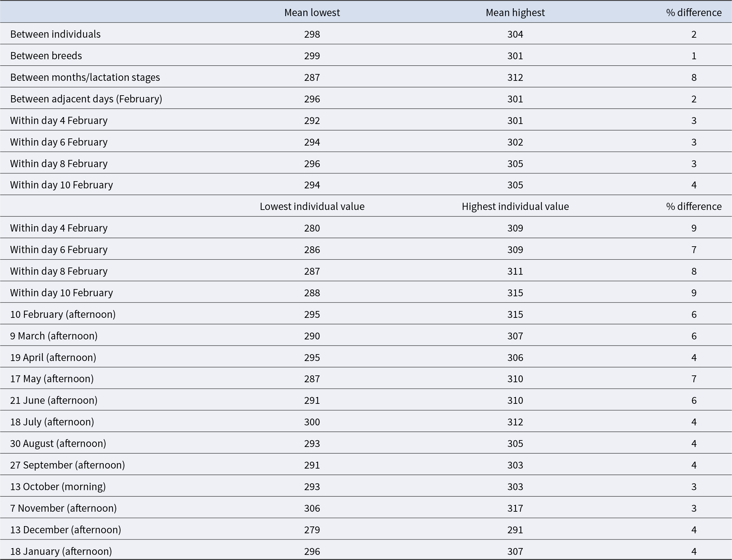Click value 317 in November row
Screen dimensions: 732x560
(x=515, y=508)
